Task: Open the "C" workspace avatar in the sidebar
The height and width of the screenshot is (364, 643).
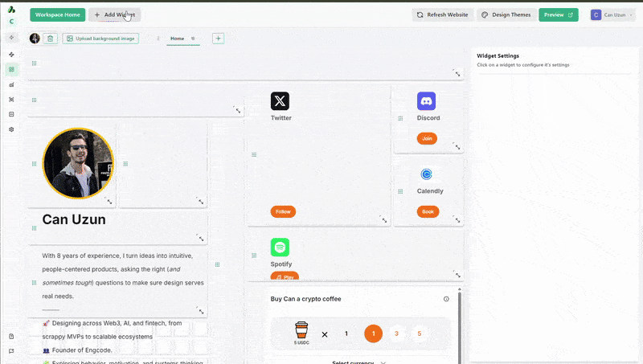Action: pyautogui.click(x=11, y=22)
